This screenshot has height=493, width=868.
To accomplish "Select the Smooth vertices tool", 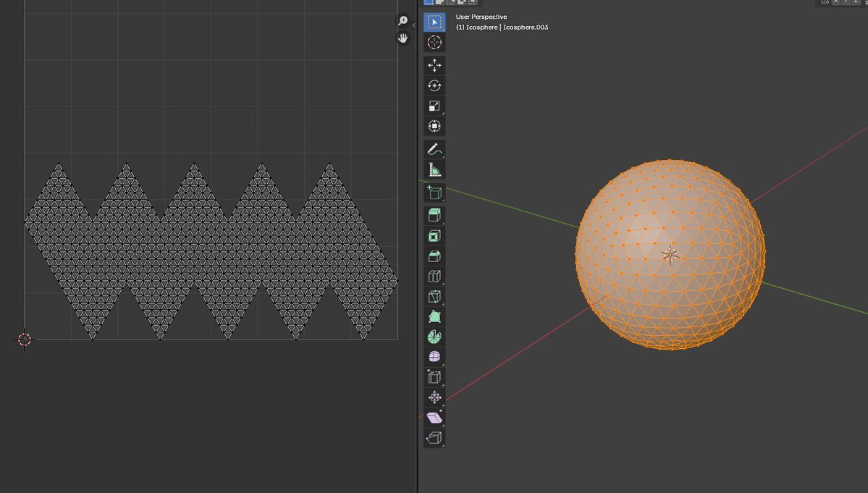I will [434, 357].
